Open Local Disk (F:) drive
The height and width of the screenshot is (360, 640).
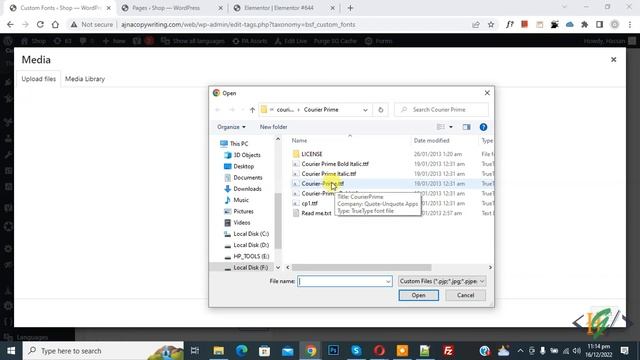pos(250,267)
